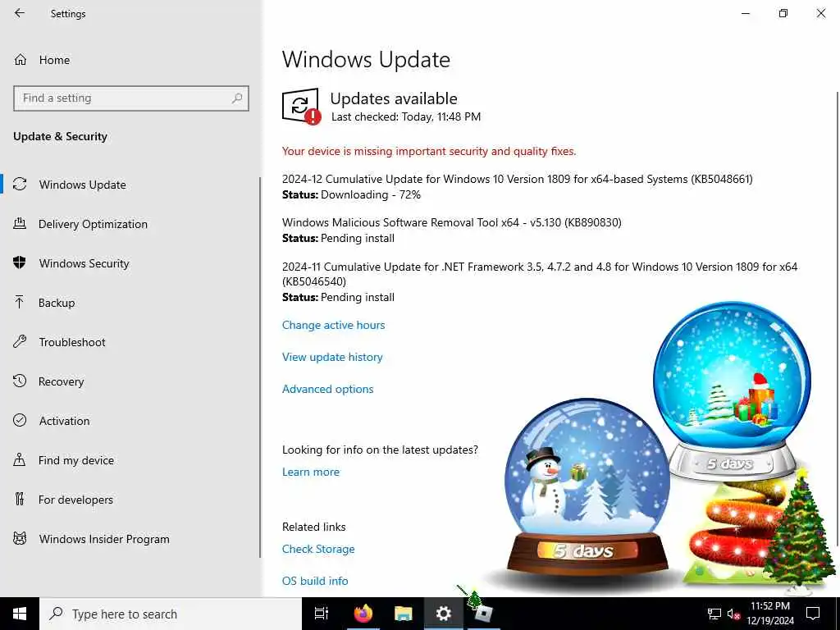
Task: Open View update history link
Action: coord(332,357)
